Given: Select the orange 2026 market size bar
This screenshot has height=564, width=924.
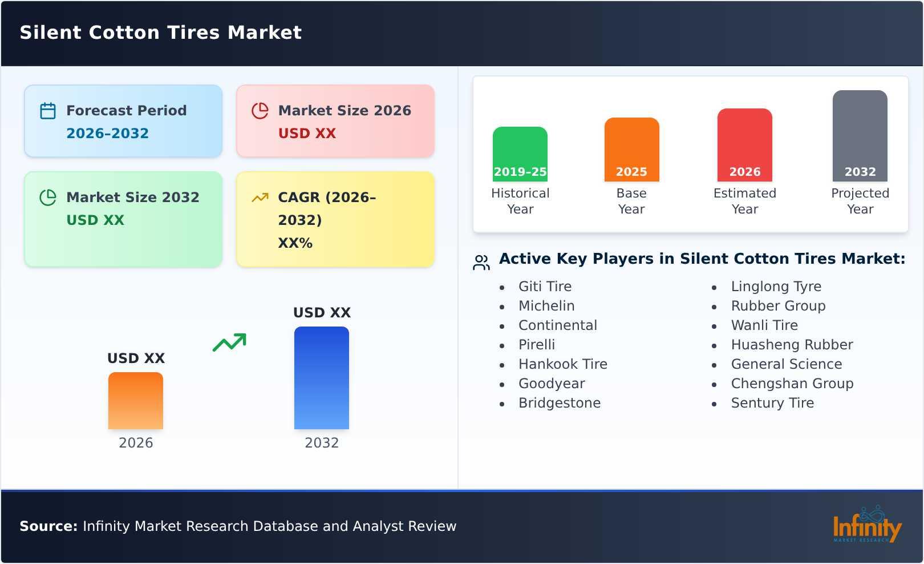Looking at the screenshot, I should 136,401.
